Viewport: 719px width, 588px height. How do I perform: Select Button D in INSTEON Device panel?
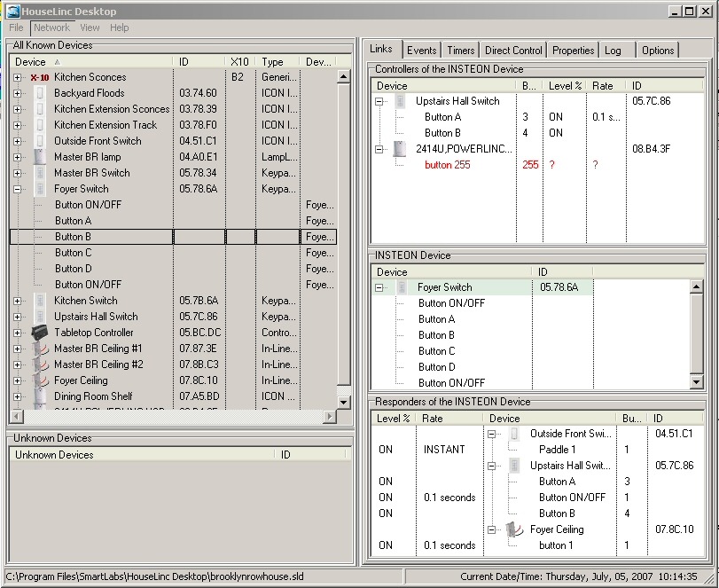pos(437,367)
